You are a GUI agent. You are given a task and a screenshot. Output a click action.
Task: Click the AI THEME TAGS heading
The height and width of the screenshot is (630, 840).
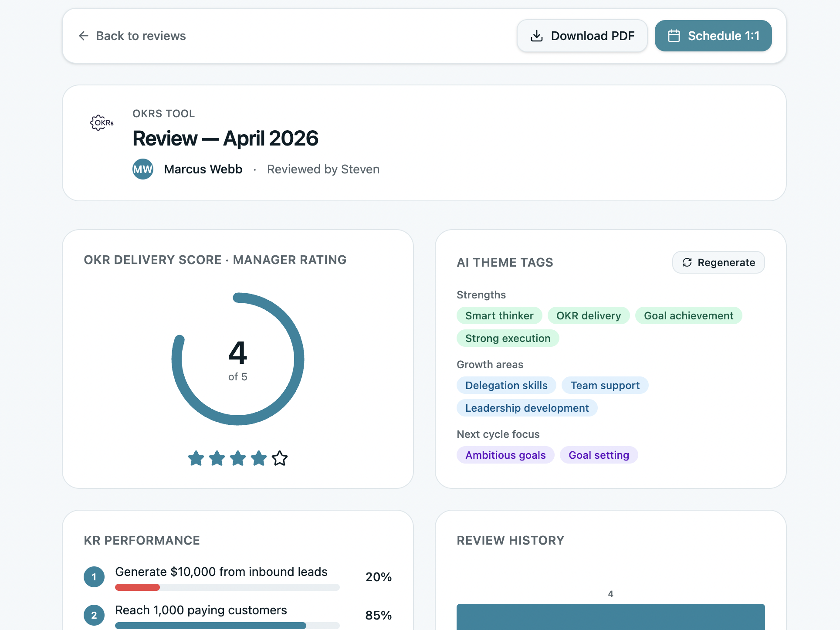click(505, 262)
